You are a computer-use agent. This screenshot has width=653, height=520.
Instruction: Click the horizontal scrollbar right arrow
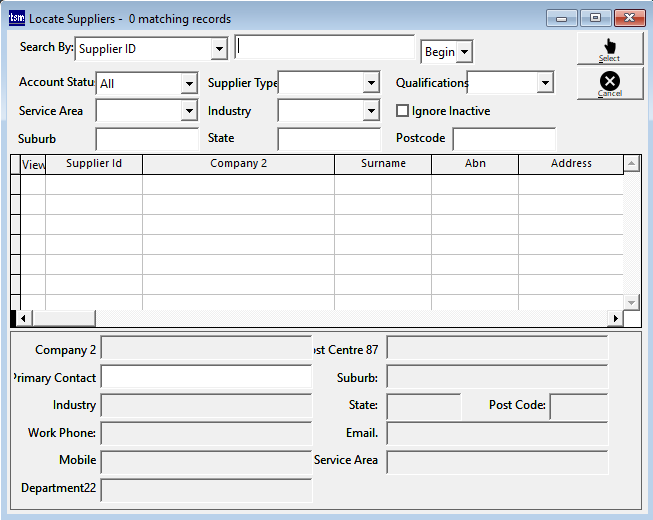(x=615, y=318)
